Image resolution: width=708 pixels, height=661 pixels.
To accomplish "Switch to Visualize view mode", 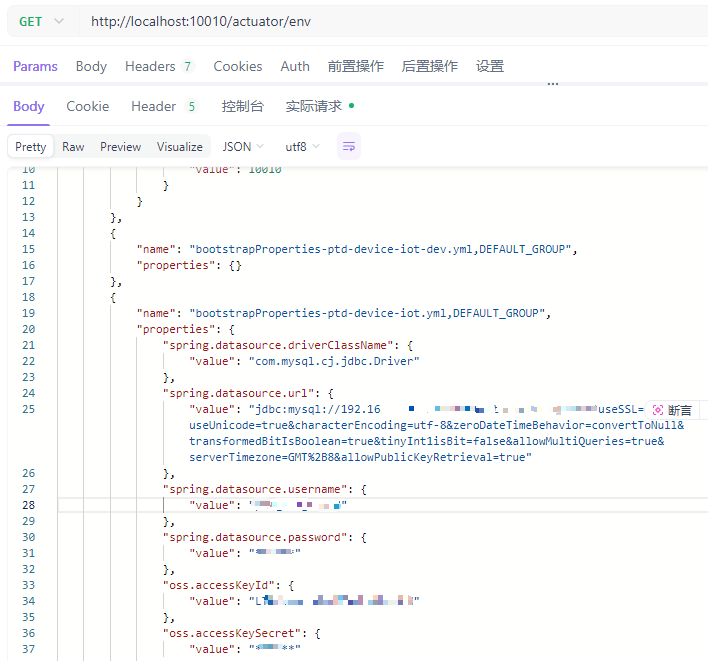I will tap(180, 146).
